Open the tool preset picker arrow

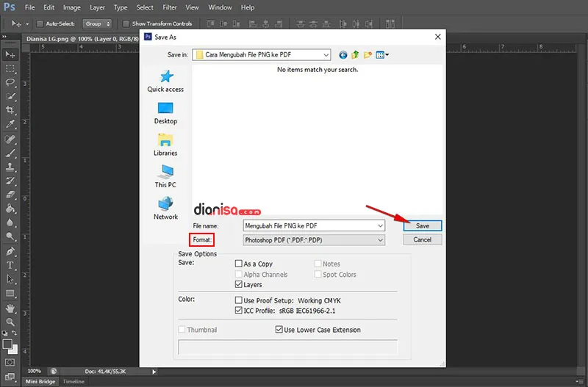click(27, 24)
